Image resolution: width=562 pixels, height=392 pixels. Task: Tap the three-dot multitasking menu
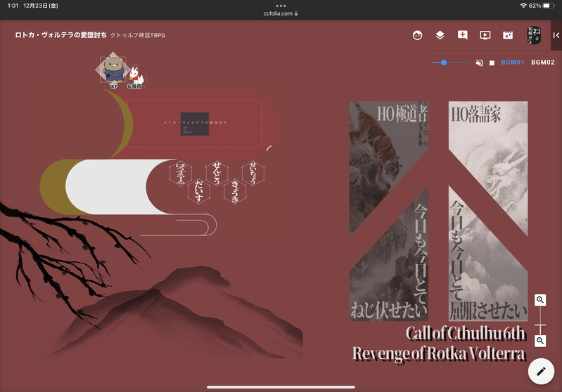pos(281,6)
